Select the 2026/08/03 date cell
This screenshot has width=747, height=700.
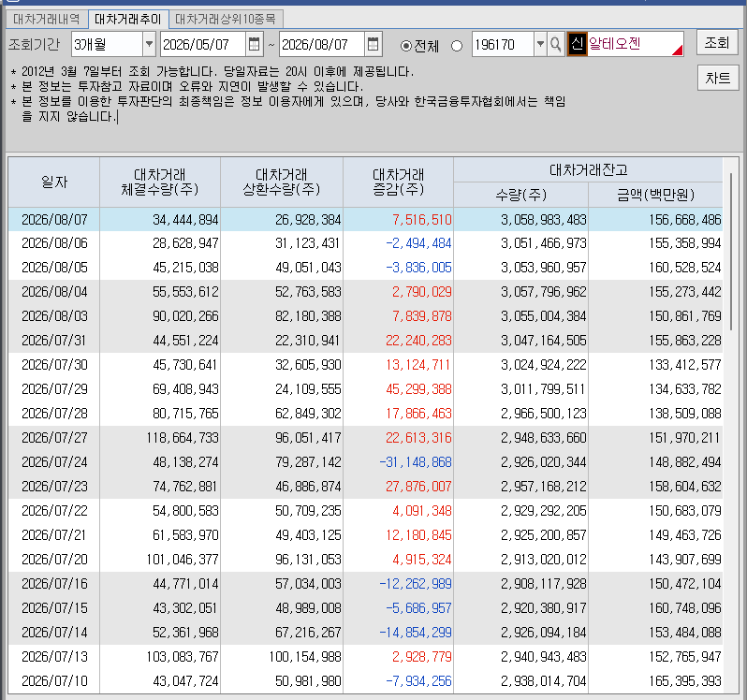pos(54,316)
